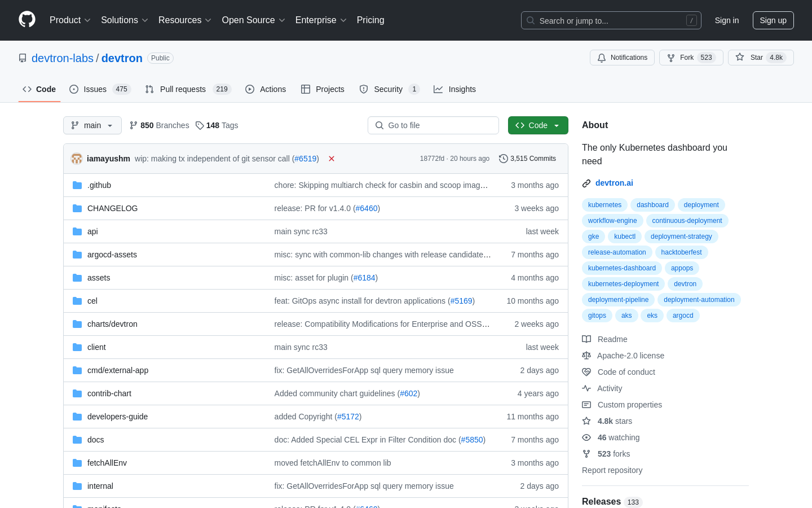The image size is (812, 508).
Task: Select the argocd topic tag
Action: 683,316
